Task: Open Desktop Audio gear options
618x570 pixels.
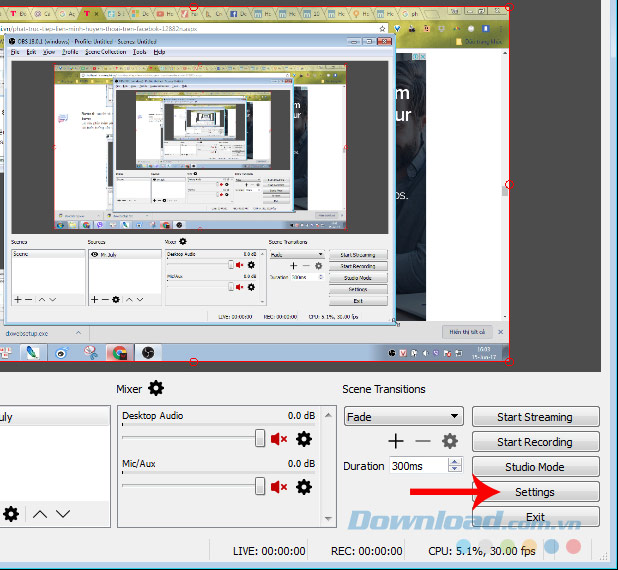Action: pos(304,439)
